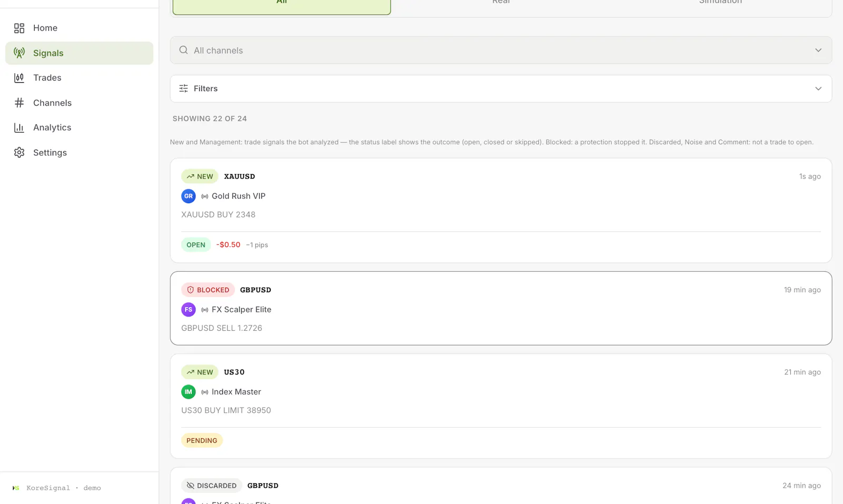Expand the All channels dropdown chevron
Screen dimensions: 843x504
pos(818,50)
